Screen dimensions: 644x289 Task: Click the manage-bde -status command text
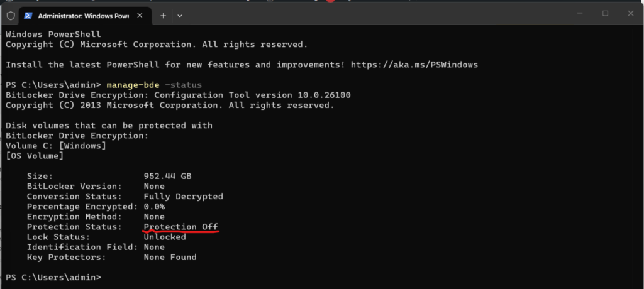(x=155, y=85)
